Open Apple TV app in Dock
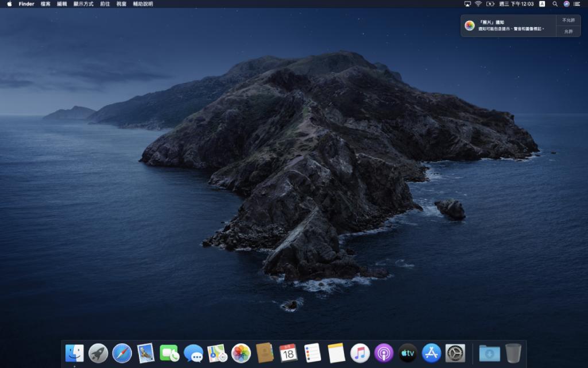 click(x=408, y=354)
